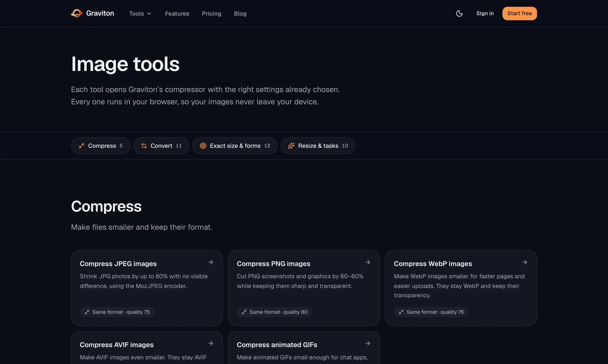The height and width of the screenshot is (364, 608).
Task: Click the compress icon in WebP quality 75 badge
Action: [401, 312]
